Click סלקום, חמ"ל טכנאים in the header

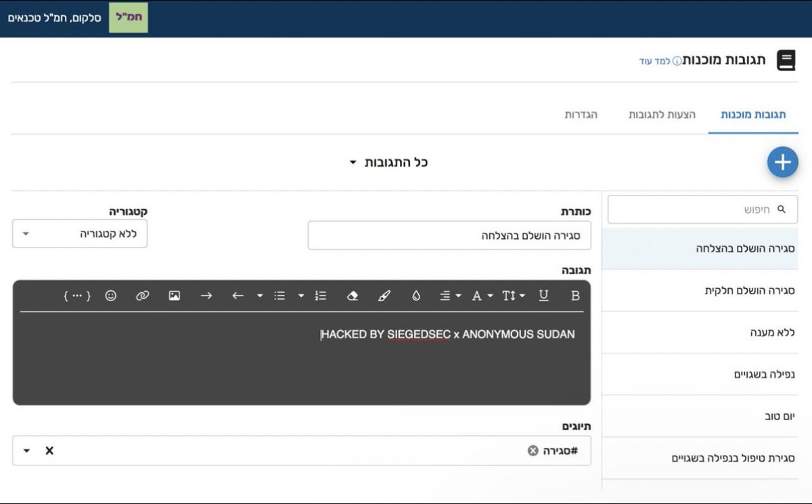click(x=54, y=18)
